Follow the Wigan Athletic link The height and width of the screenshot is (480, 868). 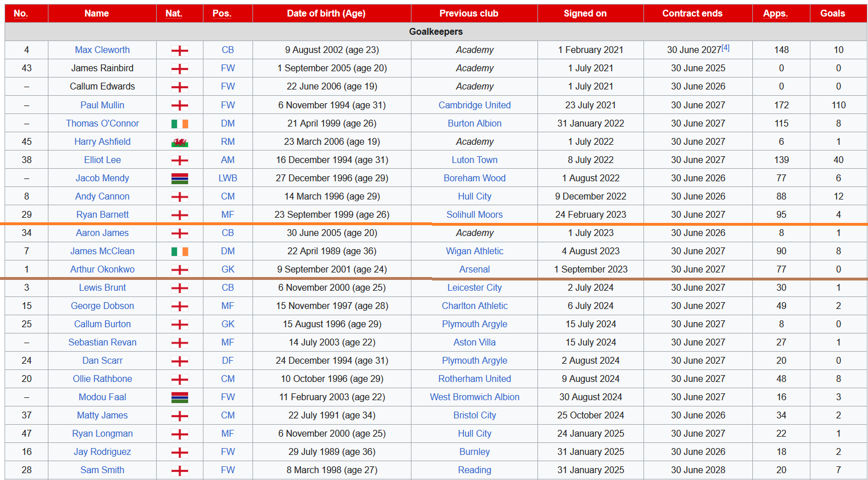(x=475, y=251)
